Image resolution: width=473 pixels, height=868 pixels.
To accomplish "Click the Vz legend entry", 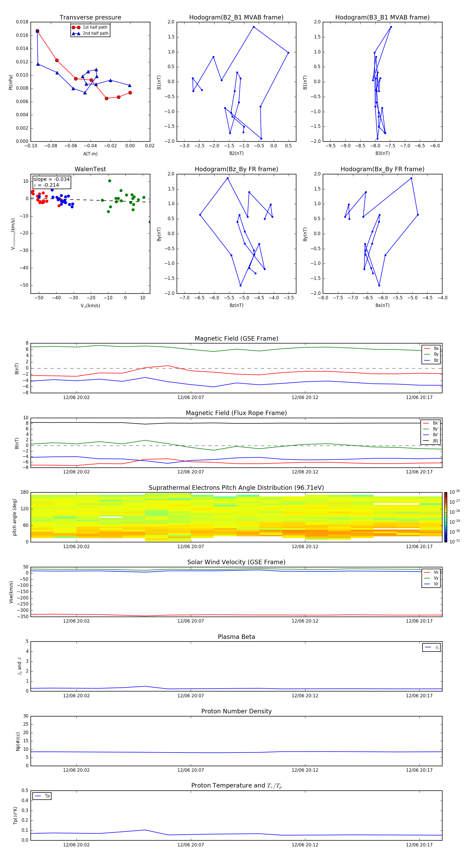I will coord(431,584).
